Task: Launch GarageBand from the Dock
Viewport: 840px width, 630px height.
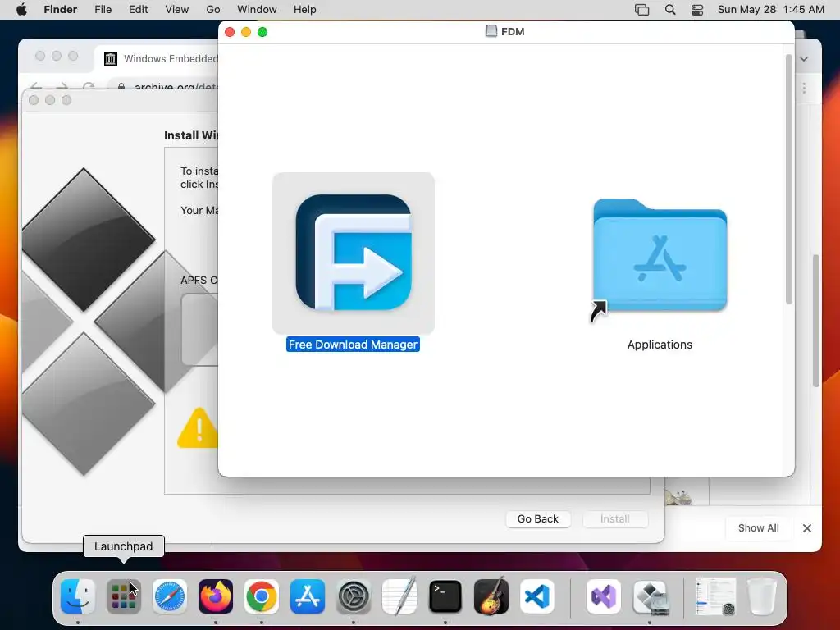Action: click(491, 596)
